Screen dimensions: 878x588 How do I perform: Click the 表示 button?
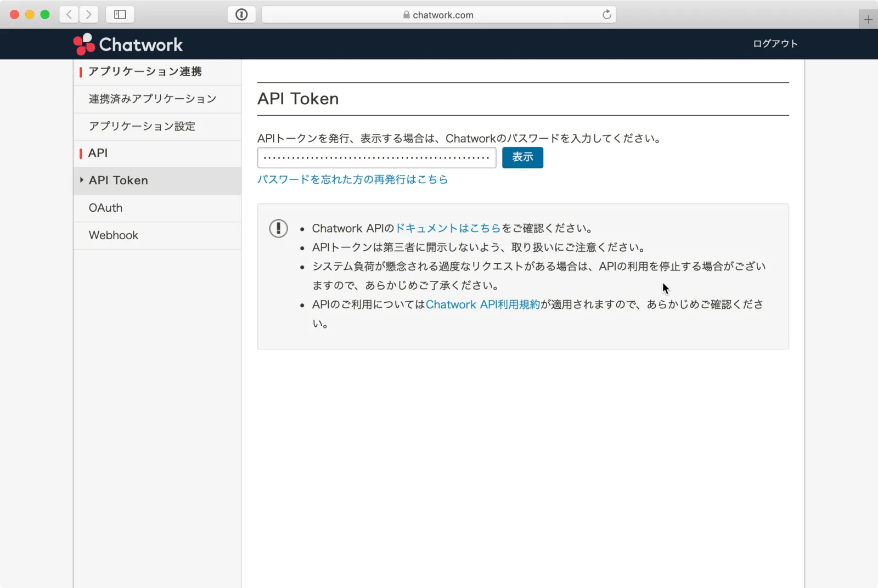(522, 157)
